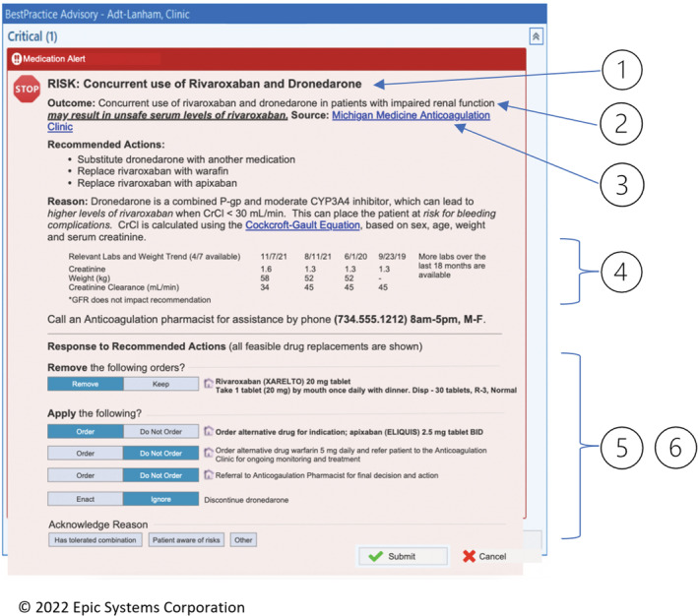Click the Critical (1) section header

pos(32,36)
